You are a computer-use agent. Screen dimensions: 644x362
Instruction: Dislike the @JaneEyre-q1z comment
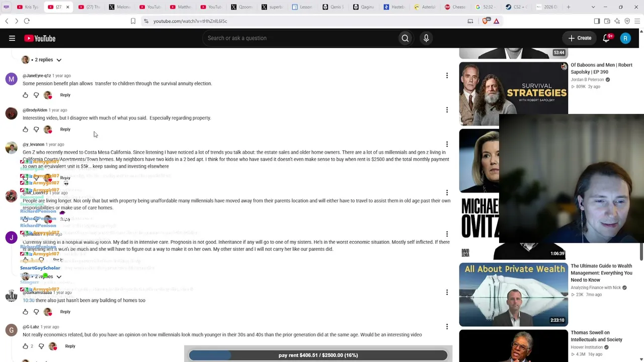click(x=36, y=95)
